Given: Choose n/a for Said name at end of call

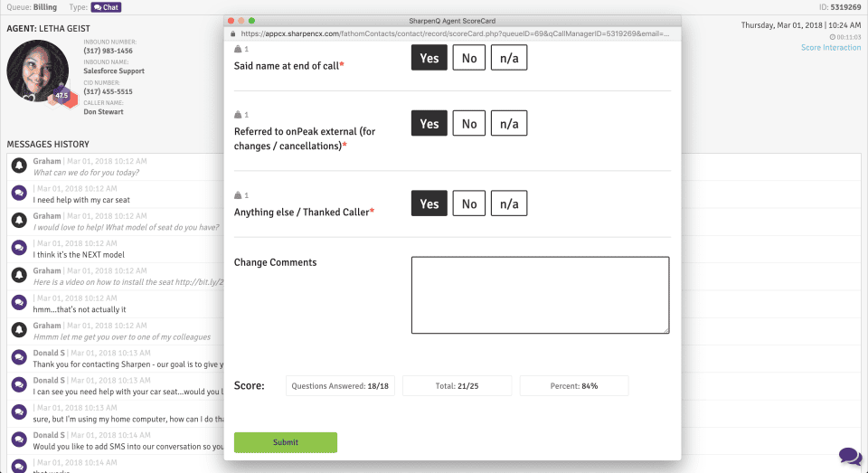Looking at the screenshot, I should [509, 58].
